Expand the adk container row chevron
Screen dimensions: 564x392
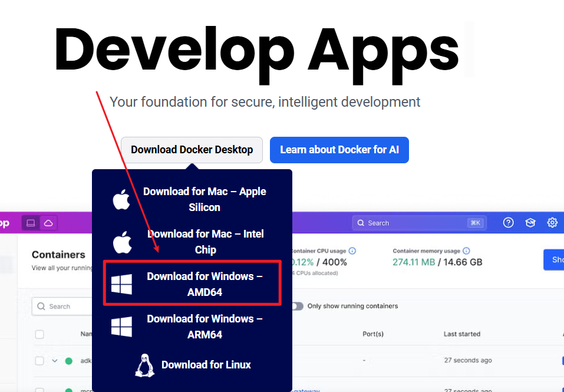coord(55,360)
